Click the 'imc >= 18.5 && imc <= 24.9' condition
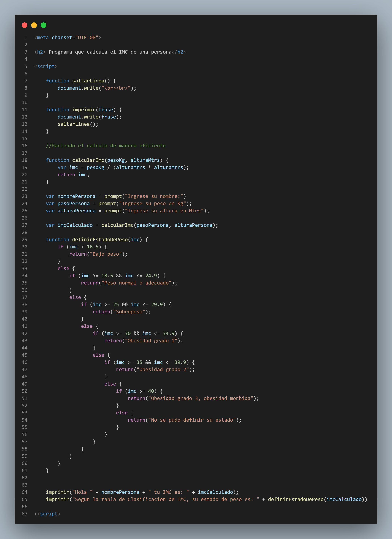 tap(119, 276)
